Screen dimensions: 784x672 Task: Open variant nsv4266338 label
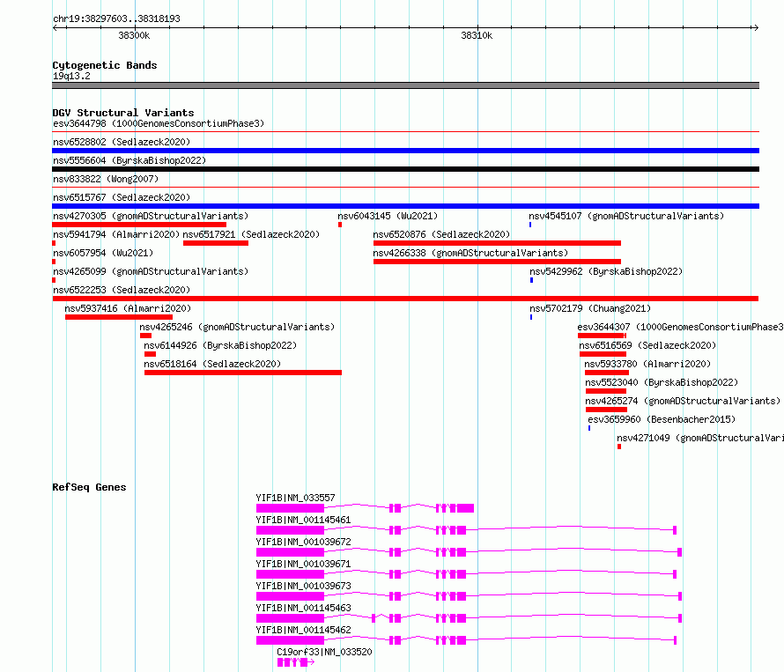point(470,253)
